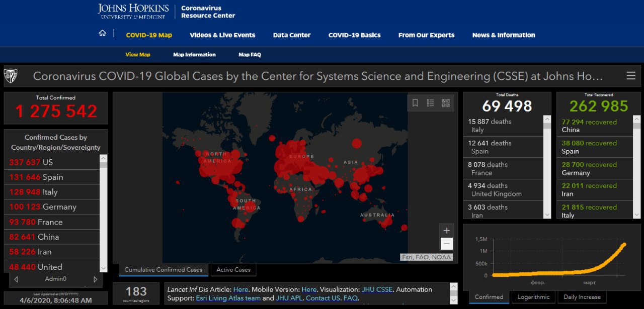This screenshot has height=309, width=644.
Task: Open the COVID-19 Basics menu
Action: (x=354, y=35)
